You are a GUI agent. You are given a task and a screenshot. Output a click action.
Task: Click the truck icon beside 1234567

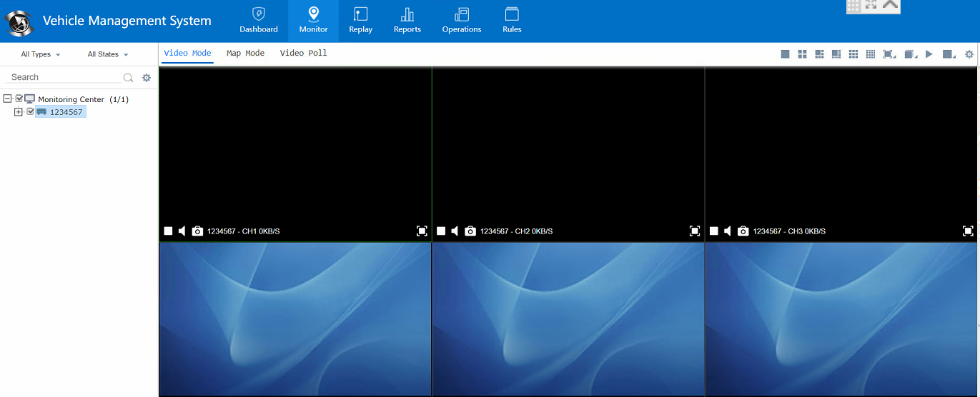point(41,112)
